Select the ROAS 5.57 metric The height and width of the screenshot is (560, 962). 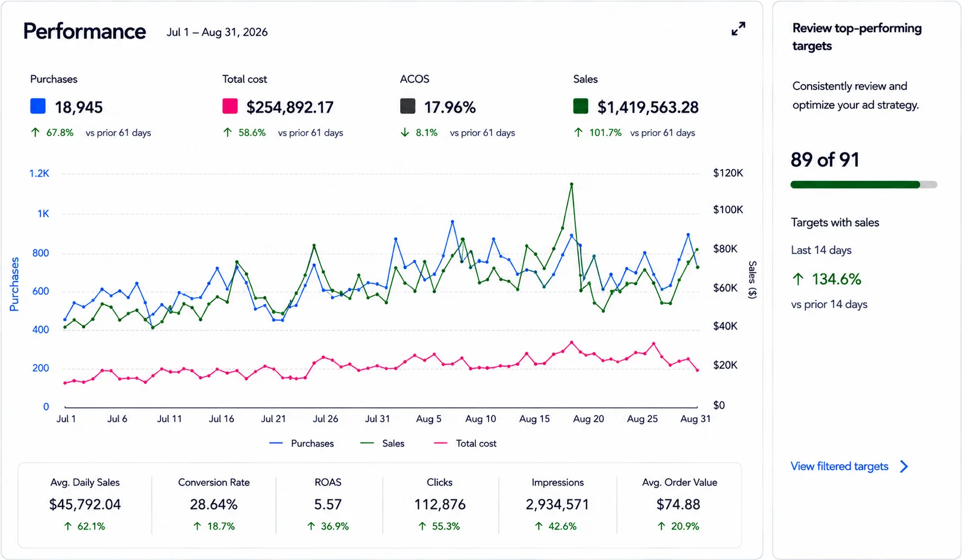pyautogui.click(x=328, y=504)
